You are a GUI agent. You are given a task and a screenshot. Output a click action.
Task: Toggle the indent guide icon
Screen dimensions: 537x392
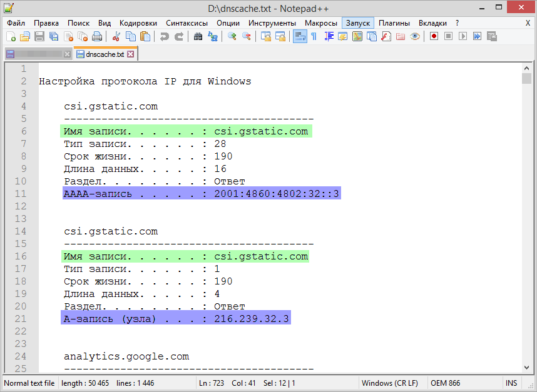[x=329, y=36]
